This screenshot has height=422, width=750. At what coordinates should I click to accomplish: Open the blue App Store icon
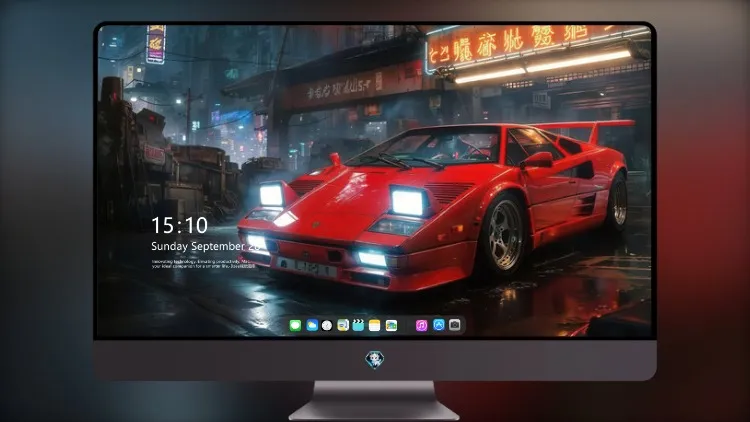click(x=439, y=325)
